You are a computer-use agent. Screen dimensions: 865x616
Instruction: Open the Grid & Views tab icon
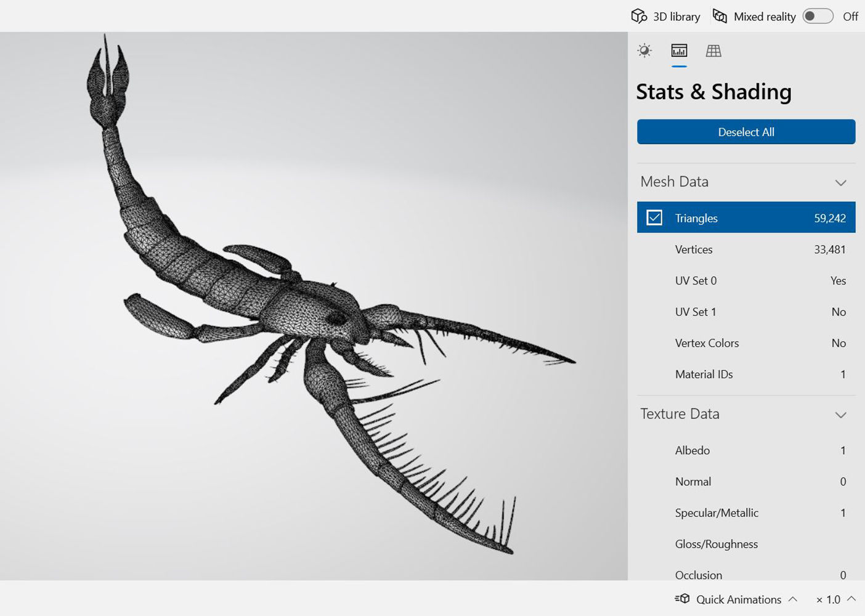713,51
